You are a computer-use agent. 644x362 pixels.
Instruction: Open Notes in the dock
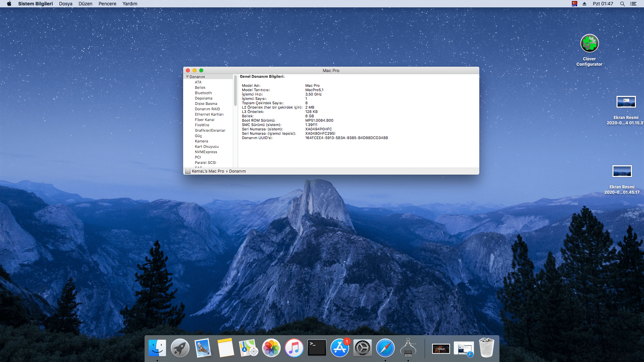point(225,348)
